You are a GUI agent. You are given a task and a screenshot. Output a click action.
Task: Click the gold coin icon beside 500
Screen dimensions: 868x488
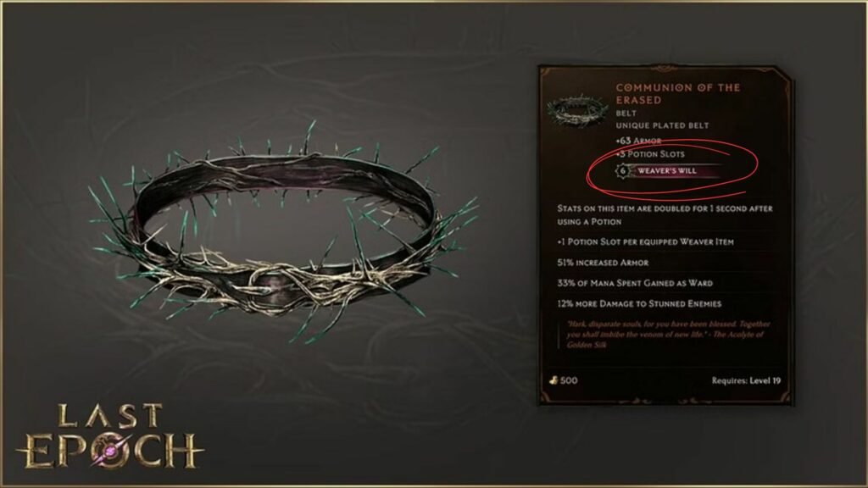coord(553,380)
